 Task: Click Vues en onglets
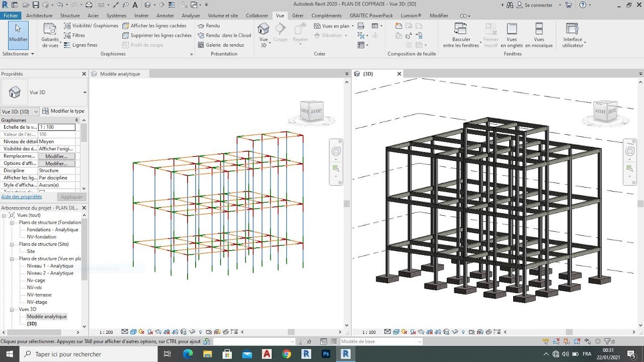tap(512, 35)
